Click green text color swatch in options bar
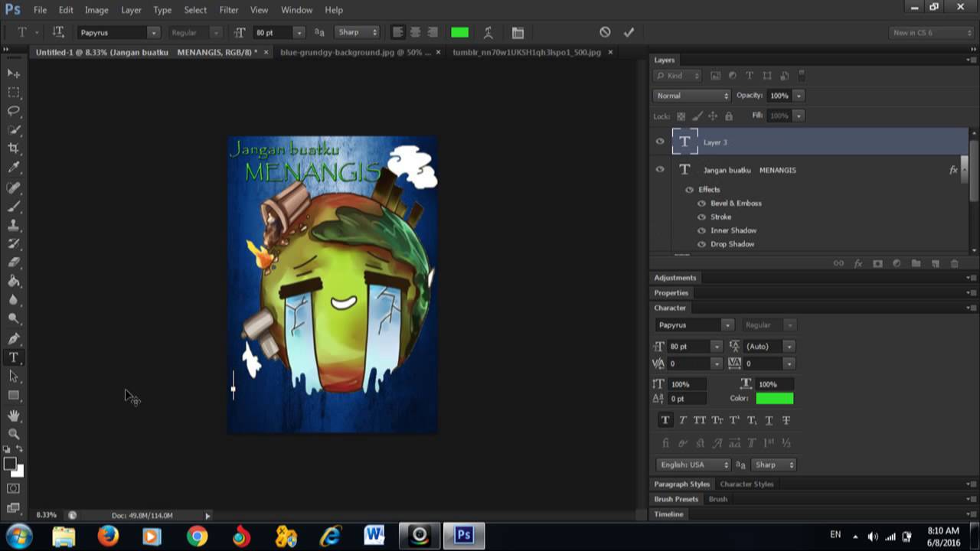 coord(459,32)
